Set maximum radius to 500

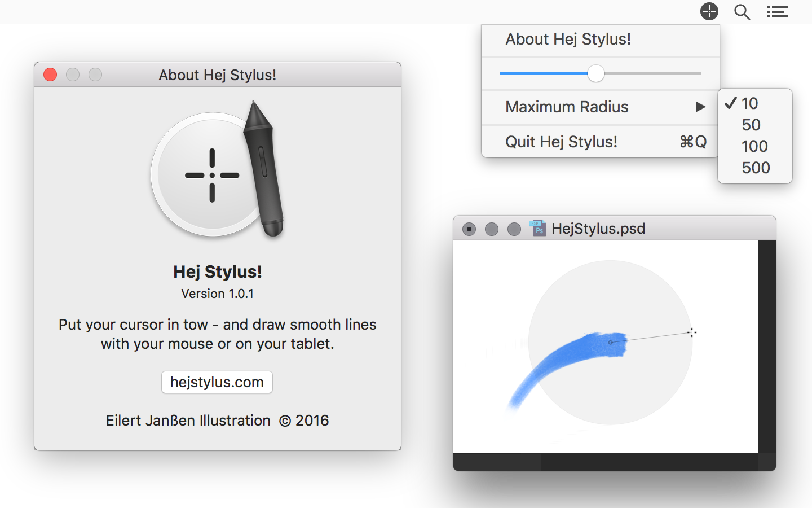754,168
